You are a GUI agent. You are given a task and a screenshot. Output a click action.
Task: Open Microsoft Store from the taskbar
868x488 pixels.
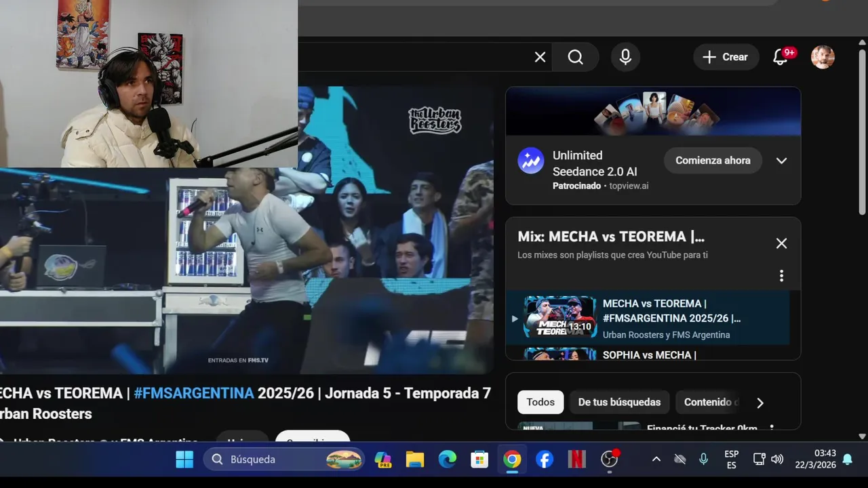(479, 460)
